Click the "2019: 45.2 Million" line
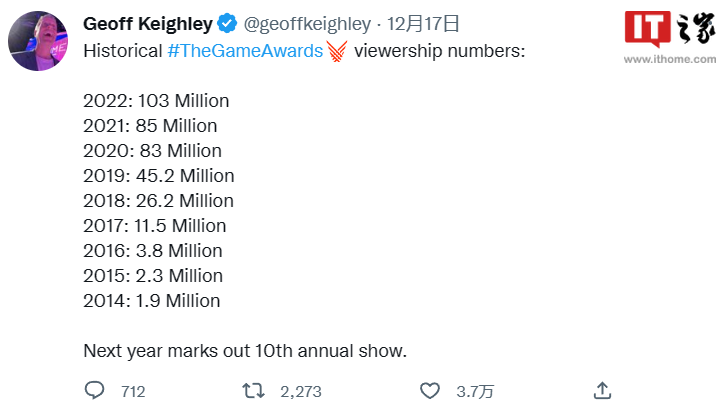Image resolution: width=727 pixels, height=409 pixels. pos(159,176)
